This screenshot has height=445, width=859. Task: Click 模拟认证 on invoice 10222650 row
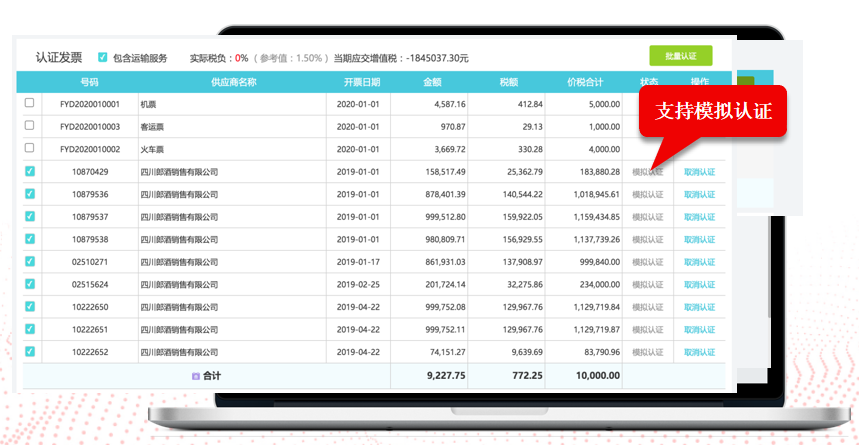point(647,307)
